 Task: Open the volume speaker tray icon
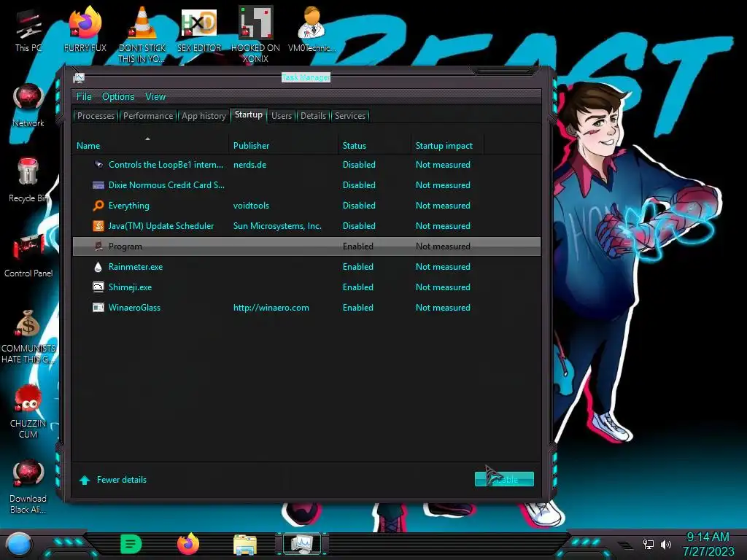point(665,544)
